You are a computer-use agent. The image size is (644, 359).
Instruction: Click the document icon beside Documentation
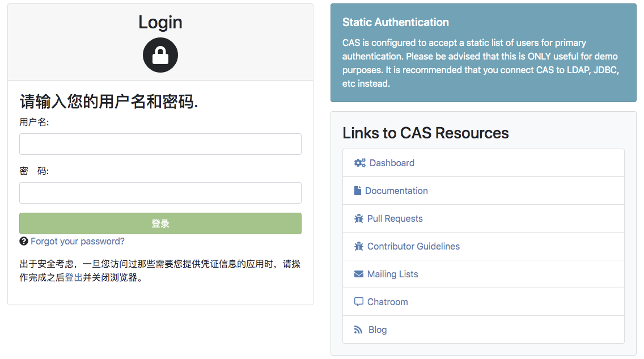pos(359,191)
